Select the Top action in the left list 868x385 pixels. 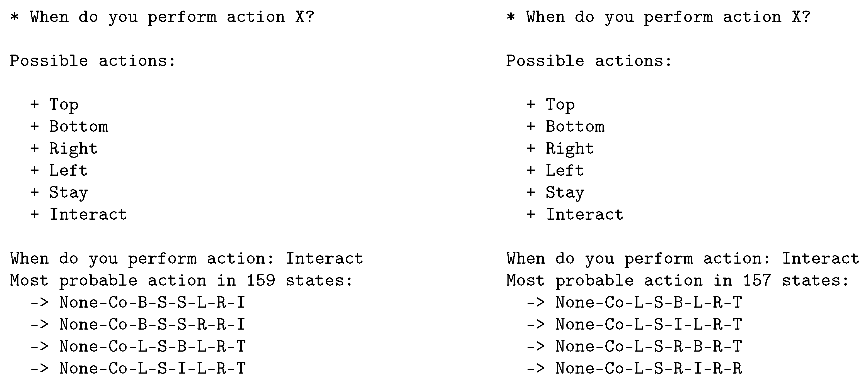[64, 105]
